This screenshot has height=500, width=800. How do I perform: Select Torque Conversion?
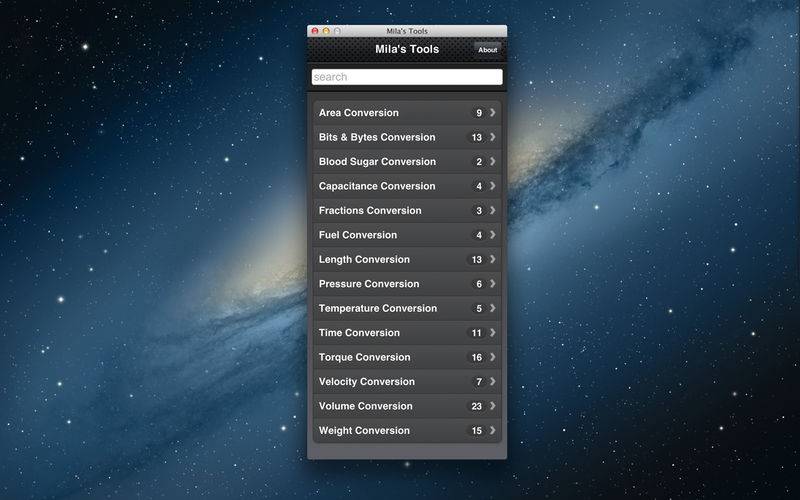coord(407,358)
